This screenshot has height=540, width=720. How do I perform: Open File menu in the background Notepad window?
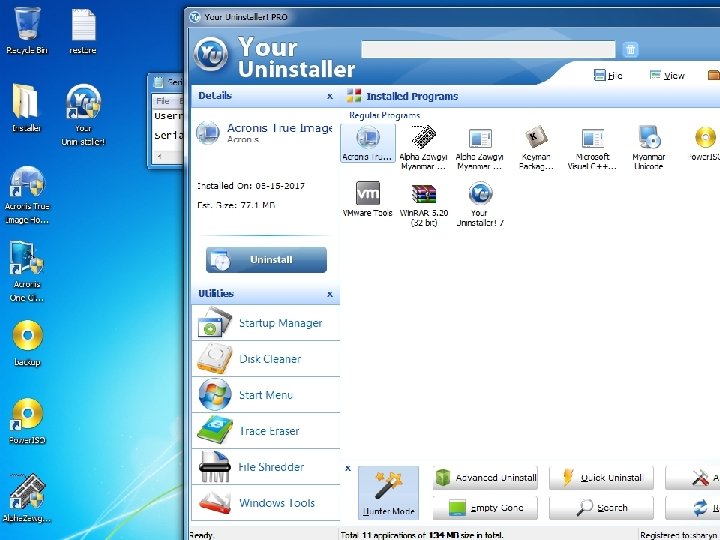[163, 101]
